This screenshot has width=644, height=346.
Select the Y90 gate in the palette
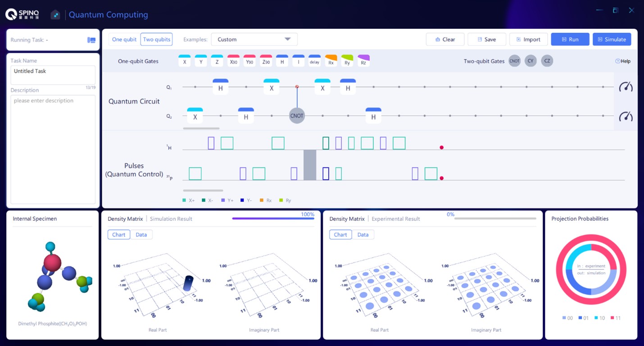coord(249,61)
